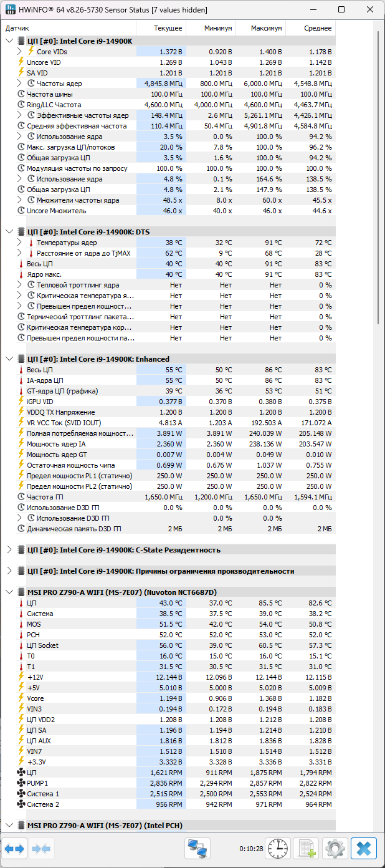Click the clock icon of Ring/LLC Частота
This screenshot has width=385, height=868.
(x=21, y=105)
